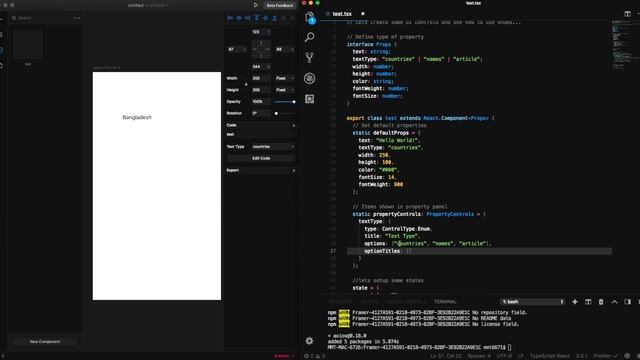Click unsaved dot on test.tsx tab
Image resolution: width=640 pixels, height=360 pixels.
coord(362,14)
